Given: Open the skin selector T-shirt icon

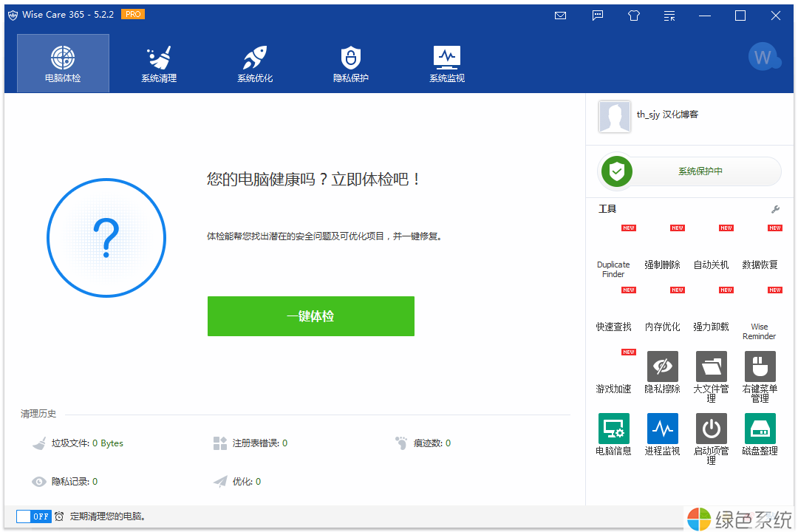Looking at the screenshot, I should click(633, 16).
